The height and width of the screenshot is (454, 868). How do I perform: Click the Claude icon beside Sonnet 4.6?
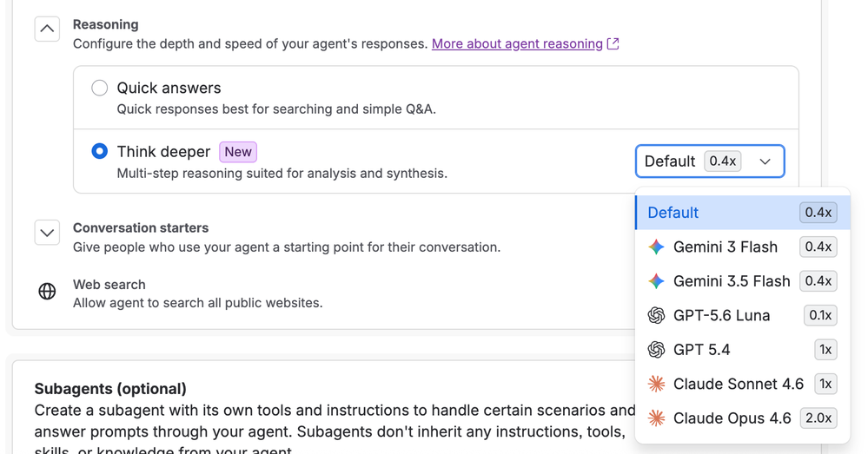click(x=656, y=384)
